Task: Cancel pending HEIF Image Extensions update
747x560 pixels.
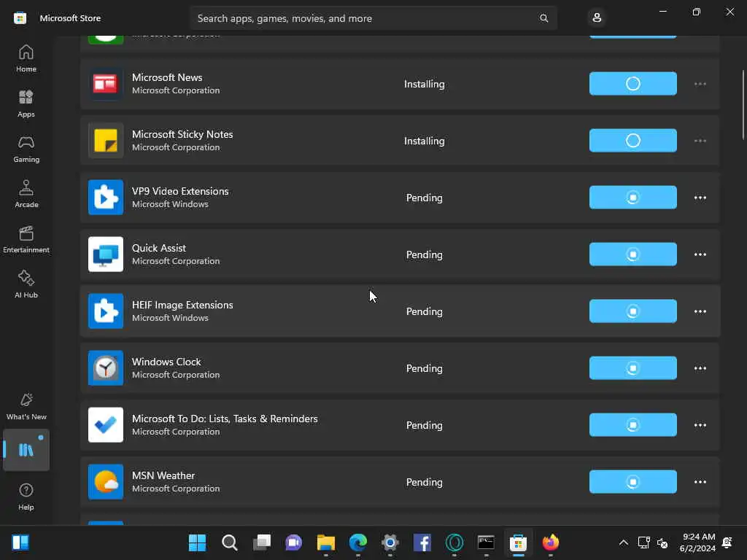Action: click(x=632, y=311)
